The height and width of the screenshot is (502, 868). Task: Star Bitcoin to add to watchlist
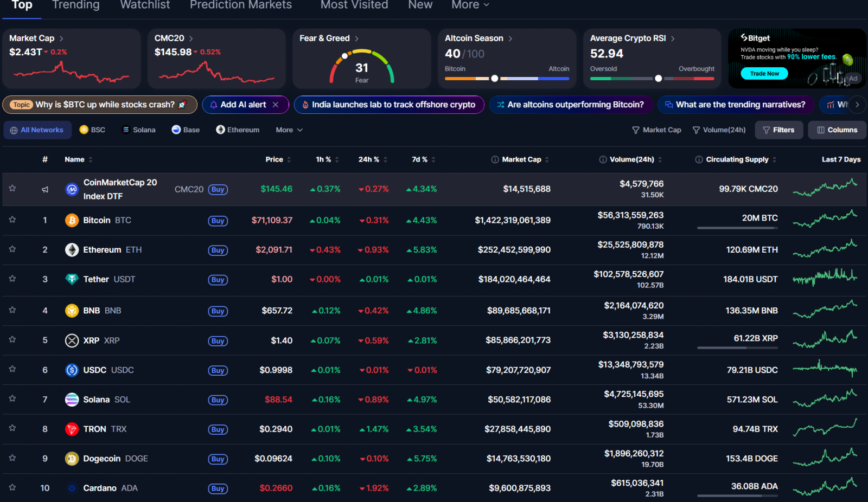[12, 220]
